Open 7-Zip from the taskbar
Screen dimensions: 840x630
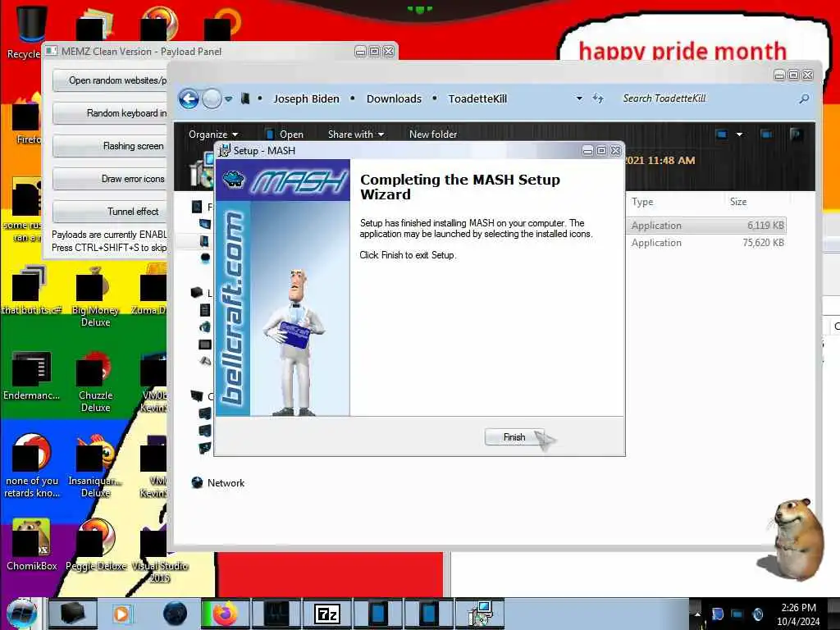click(326, 614)
